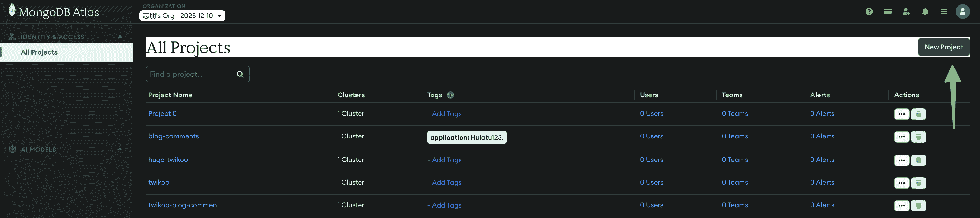
Task: Click the MongoDB Atlas leaf logo
Action: (12, 11)
